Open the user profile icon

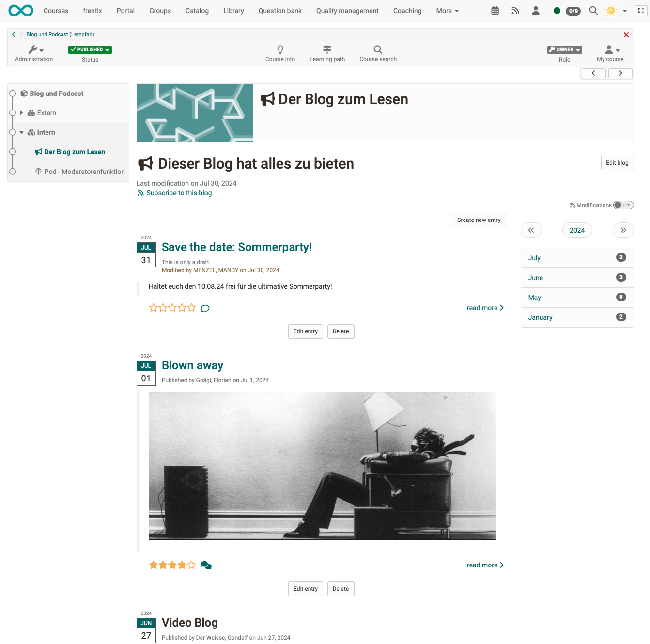pos(536,10)
